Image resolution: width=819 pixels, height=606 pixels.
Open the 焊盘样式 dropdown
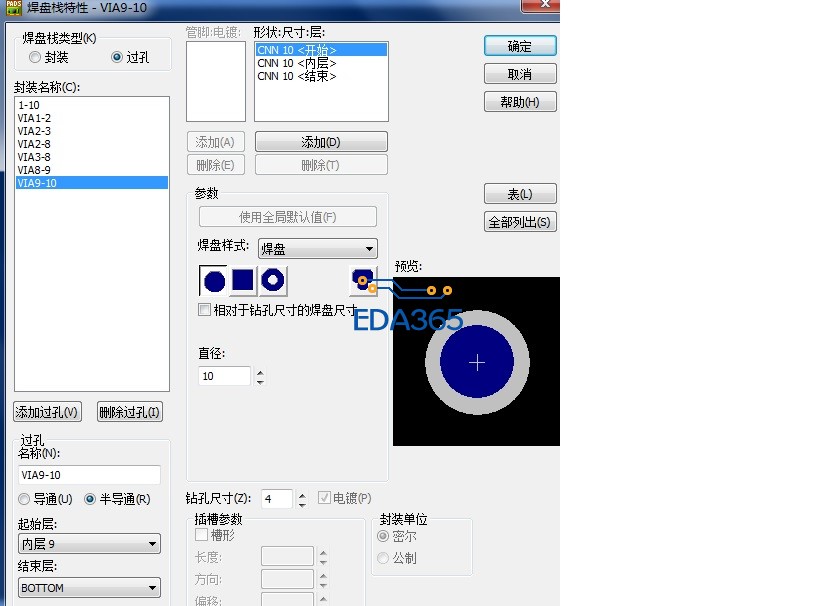(318, 249)
